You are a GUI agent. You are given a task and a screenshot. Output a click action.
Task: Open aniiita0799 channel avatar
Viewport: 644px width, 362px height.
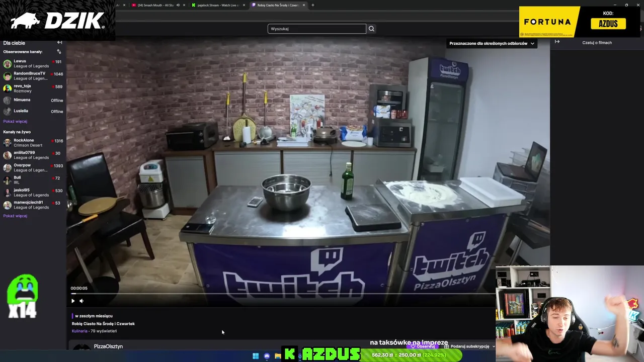pos(7,155)
